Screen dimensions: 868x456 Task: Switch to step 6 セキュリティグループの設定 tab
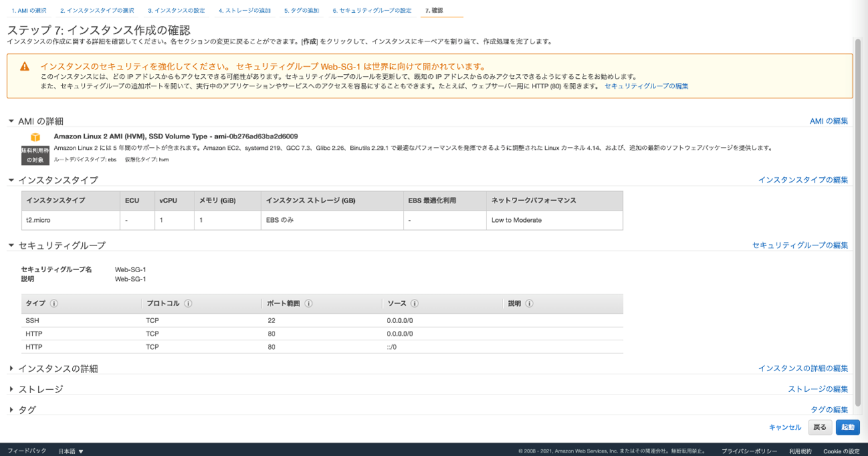coord(372,11)
